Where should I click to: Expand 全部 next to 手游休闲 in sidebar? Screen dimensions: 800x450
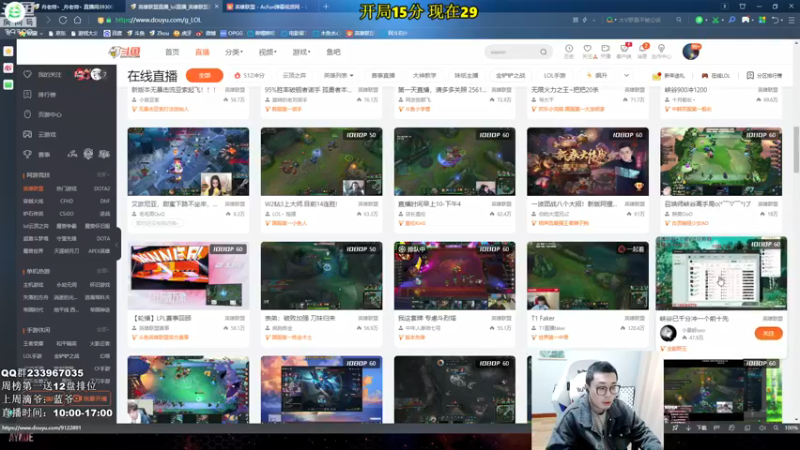tap(103, 330)
